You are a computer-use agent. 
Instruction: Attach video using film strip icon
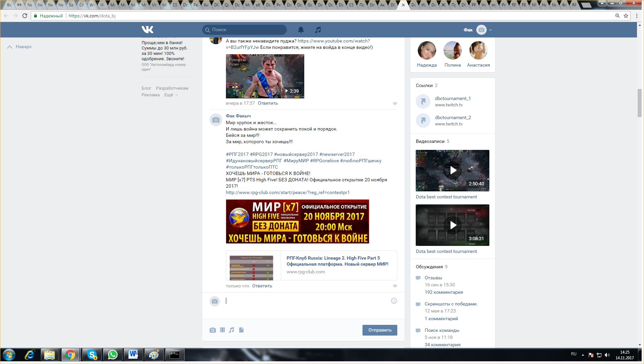pyautogui.click(x=222, y=330)
